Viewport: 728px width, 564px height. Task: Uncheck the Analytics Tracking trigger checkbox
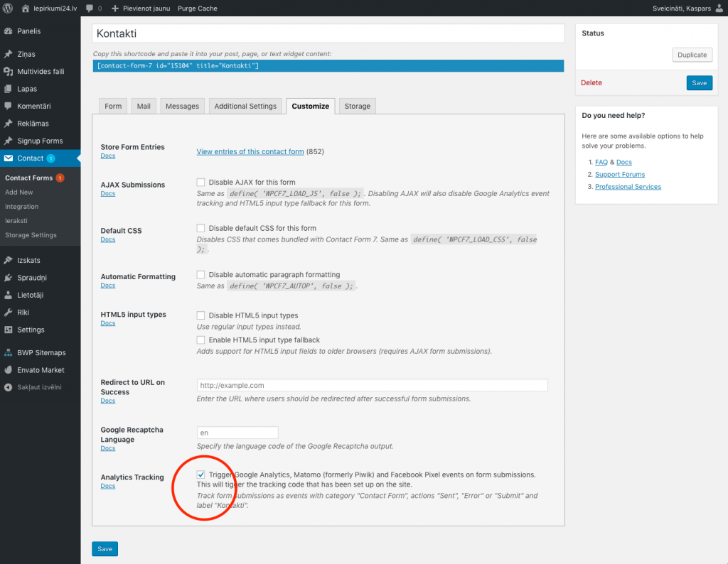point(201,474)
